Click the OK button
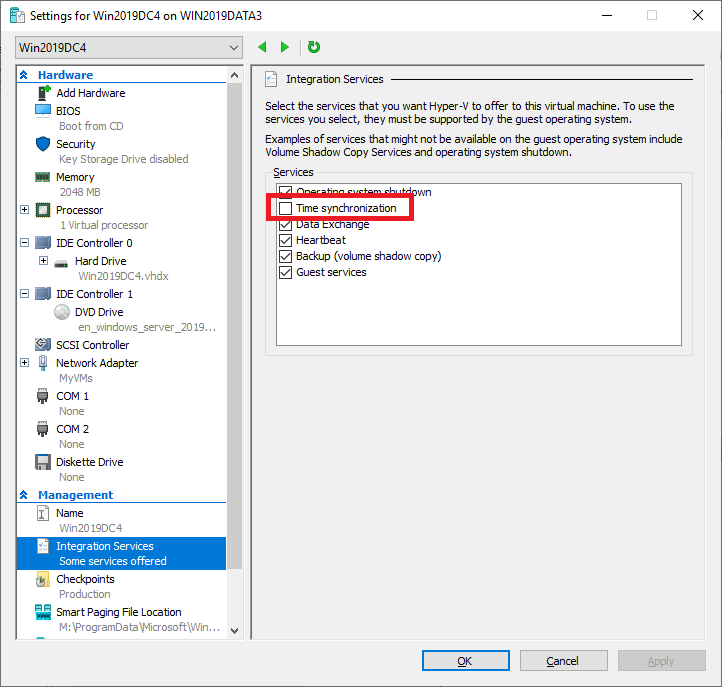This screenshot has width=722, height=687. (466, 661)
